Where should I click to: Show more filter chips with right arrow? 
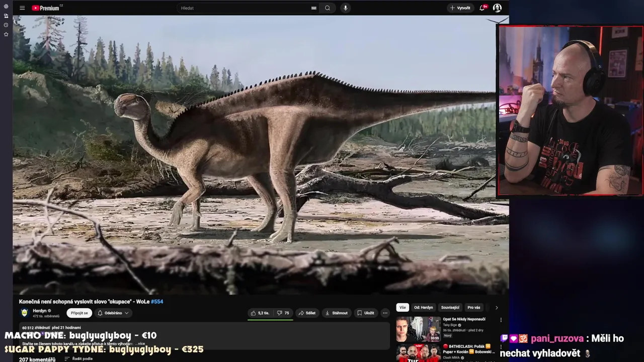pos(497,308)
